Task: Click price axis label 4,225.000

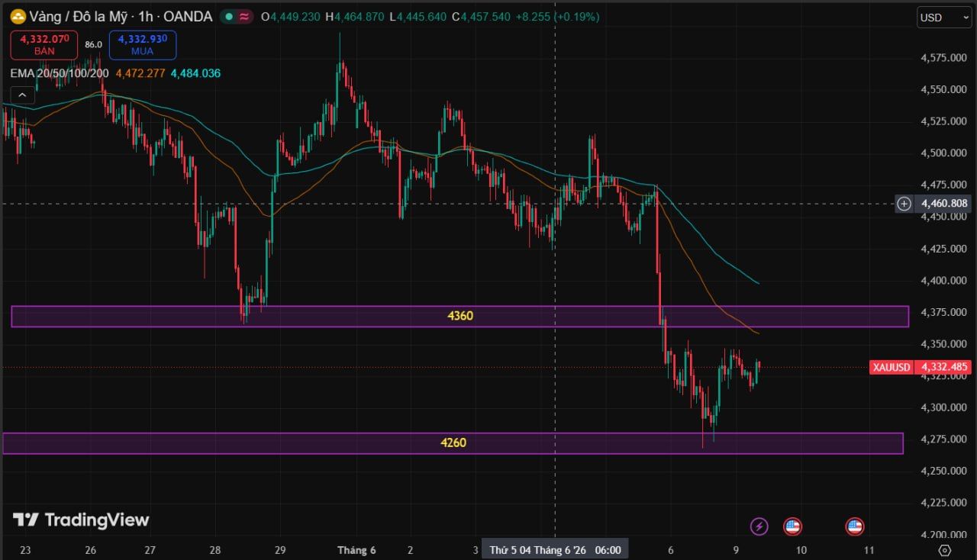Action: pyautogui.click(x=944, y=503)
